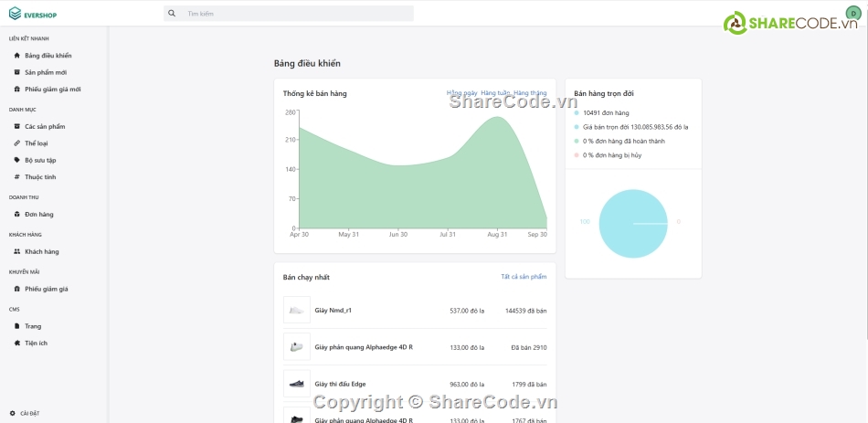
Task: Click pink dot beside đơn hàng bị hủy
Action: coord(577,155)
